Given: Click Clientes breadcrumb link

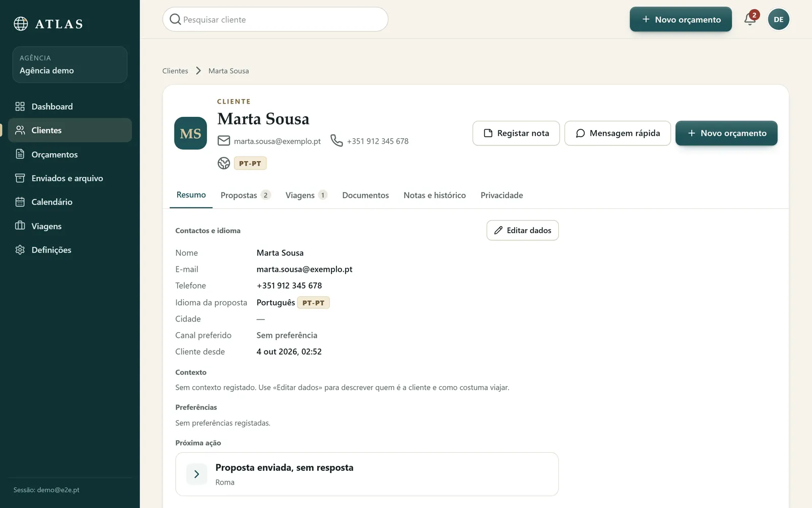Looking at the screenshot, I should (x=175, y=71).
